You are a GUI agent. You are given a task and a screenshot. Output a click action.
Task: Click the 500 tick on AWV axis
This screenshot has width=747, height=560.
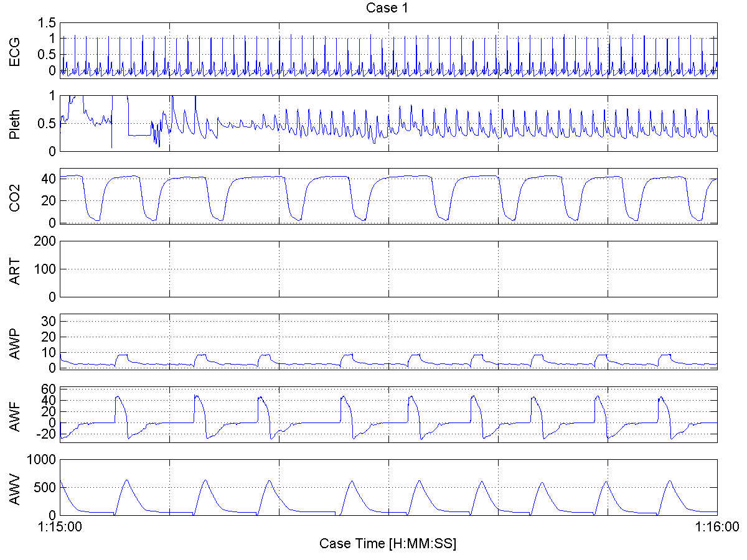point(45,487)
